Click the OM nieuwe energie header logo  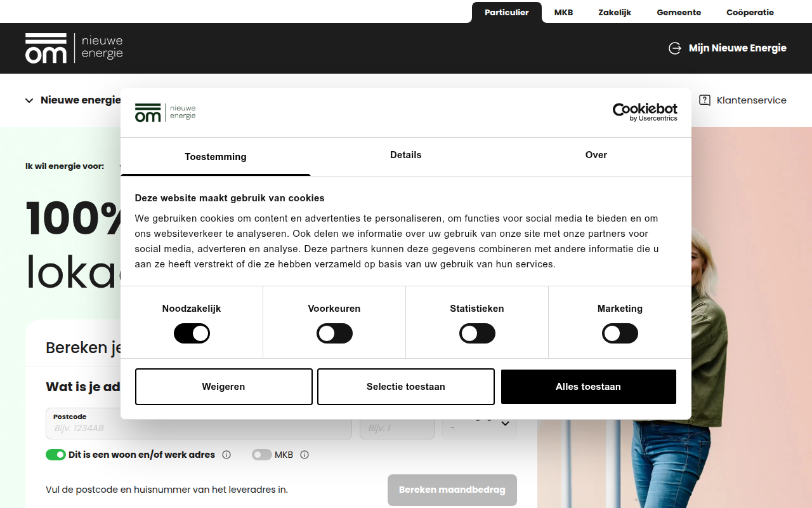[x=74, y=48]
